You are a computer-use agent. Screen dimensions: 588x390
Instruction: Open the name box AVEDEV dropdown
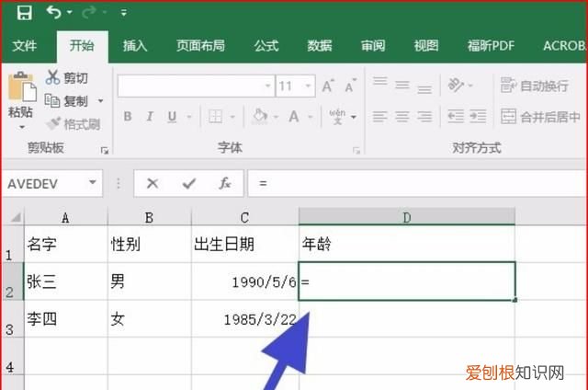pos(92,183)
